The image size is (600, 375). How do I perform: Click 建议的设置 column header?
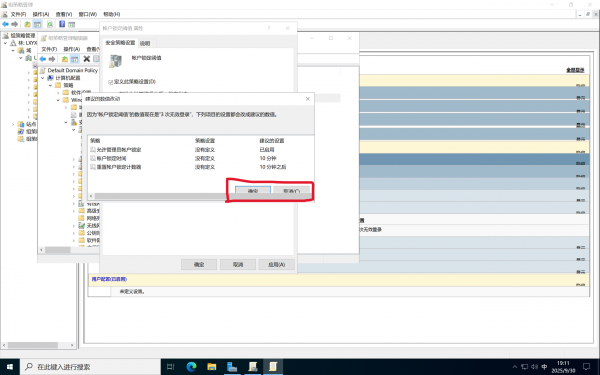272,140
